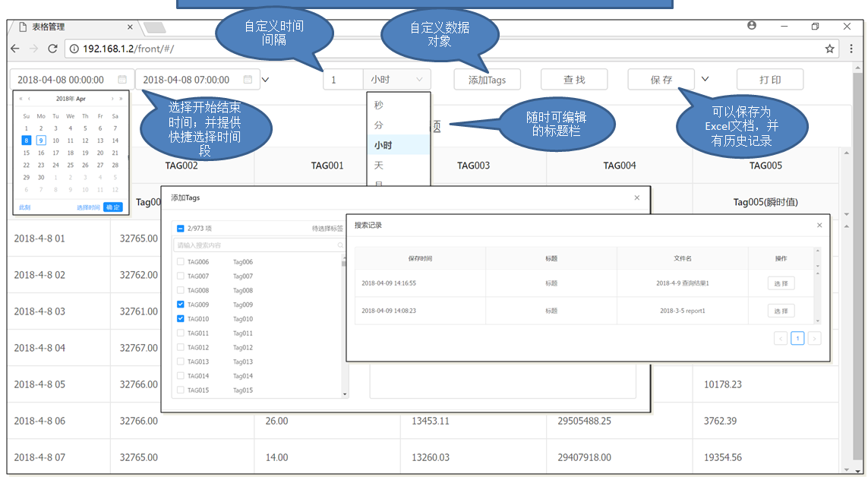Uncheck the TAG009 checkbox
868x480 pixels.
point(181,305)
